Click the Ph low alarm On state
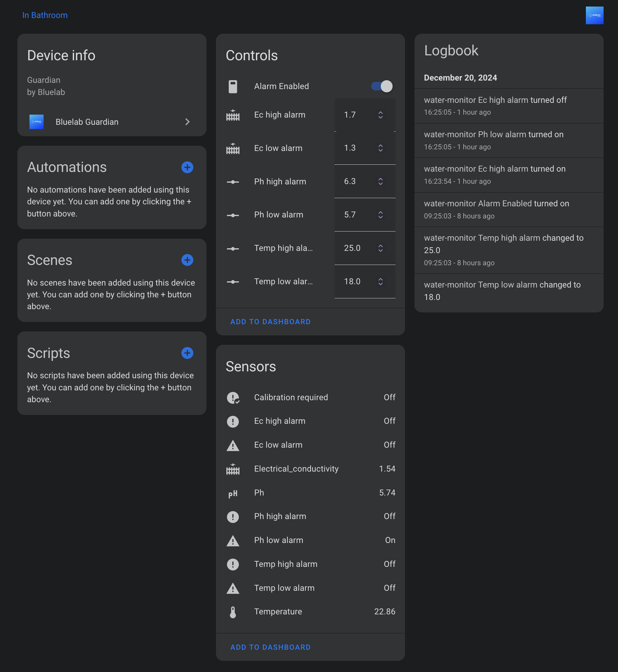The image size is (618, 672). [x=390, y=540]
